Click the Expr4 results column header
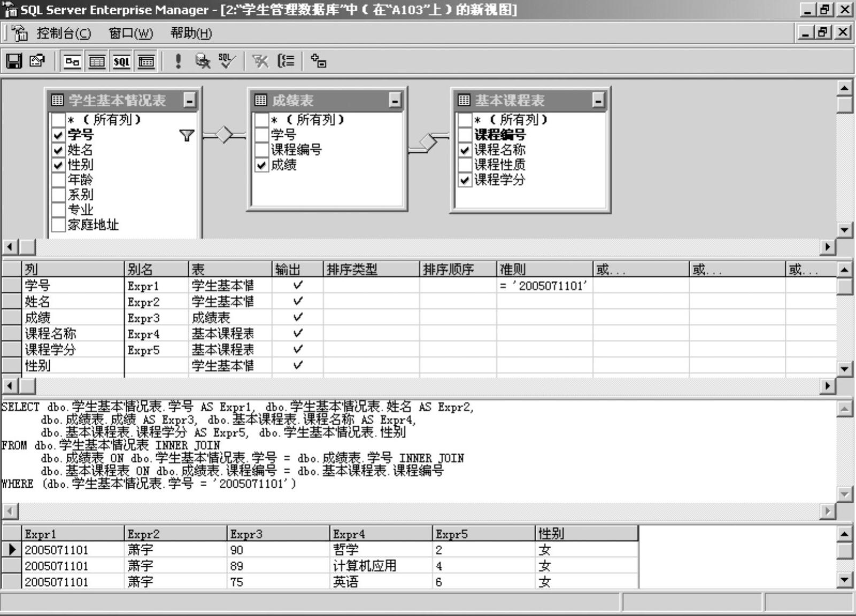This screenshot has width=856, height=616. pos(381,533)
